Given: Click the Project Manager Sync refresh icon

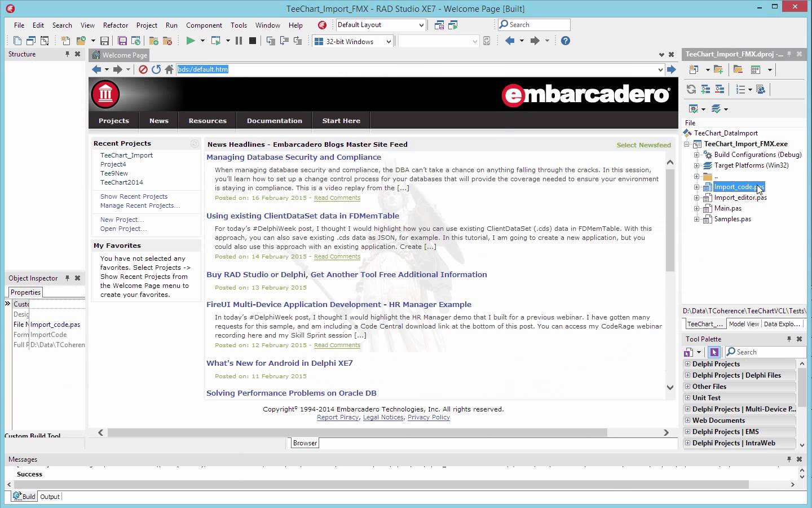Looking at the screenshot, I should click(691, 89).
